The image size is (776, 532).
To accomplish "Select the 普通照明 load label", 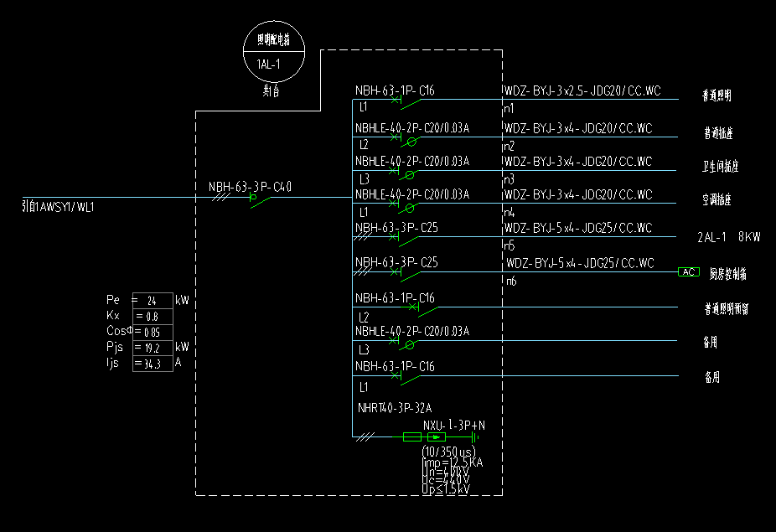I will coord(717,96).
